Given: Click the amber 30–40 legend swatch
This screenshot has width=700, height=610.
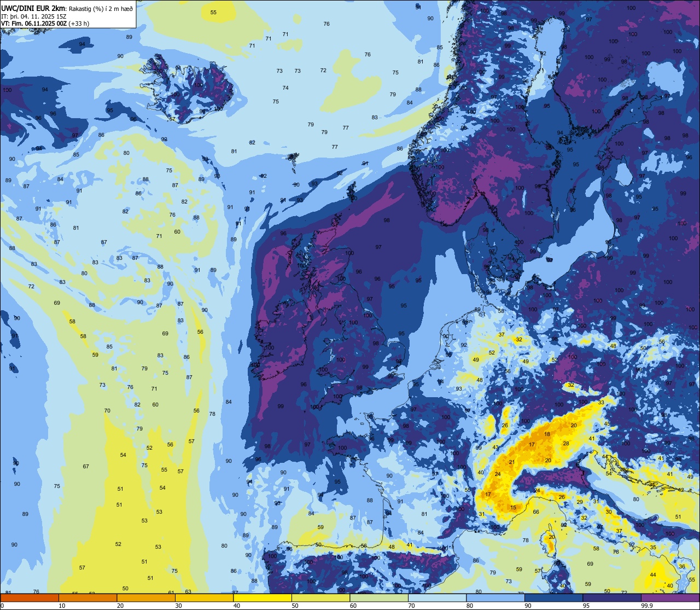Looking at the screenshot, I should point(204,597).
